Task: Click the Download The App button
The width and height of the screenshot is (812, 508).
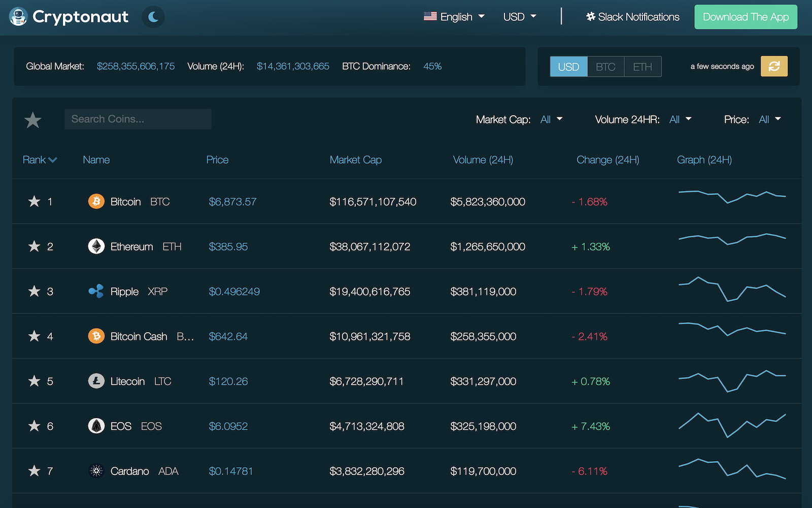Action: (x=746, y=17)
